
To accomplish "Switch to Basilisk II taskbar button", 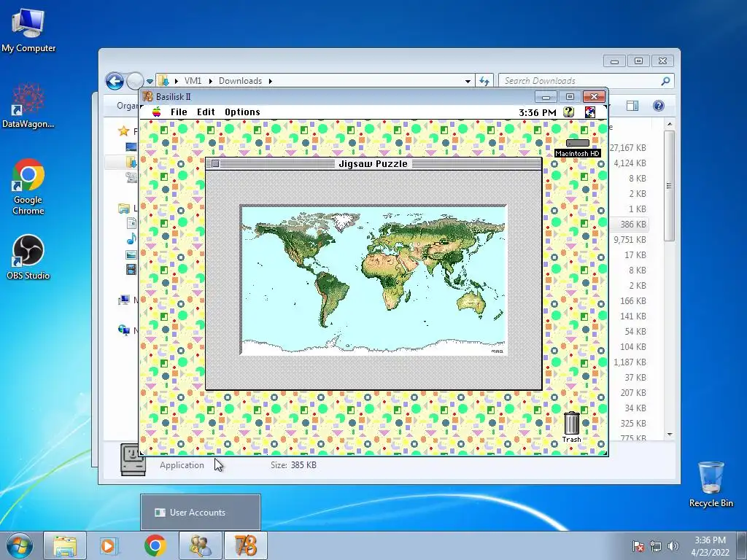I will pos(245,545).
